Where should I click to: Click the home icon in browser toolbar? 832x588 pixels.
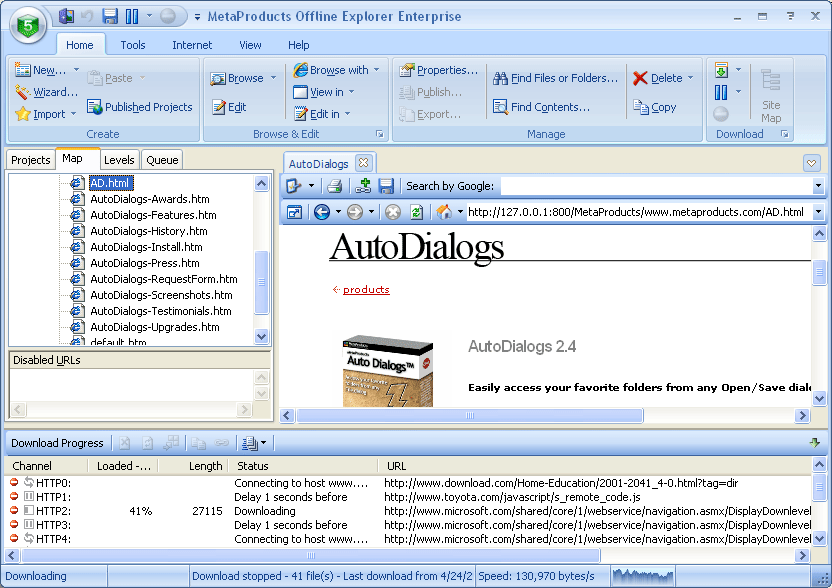[x=444, y=212]
